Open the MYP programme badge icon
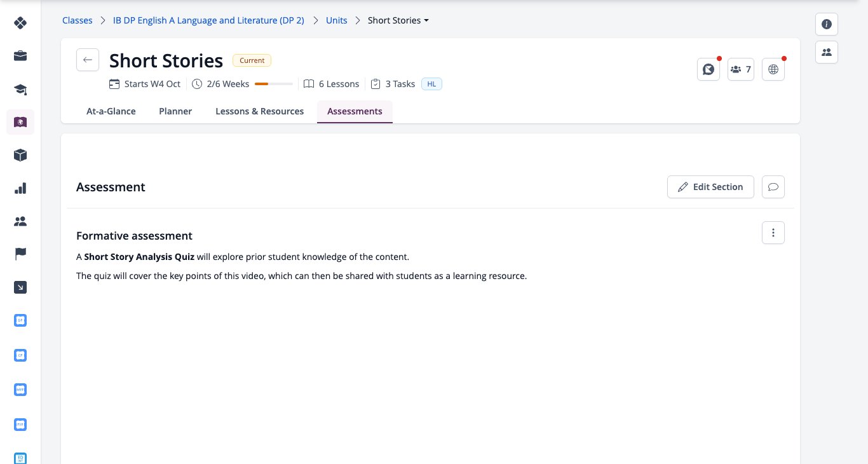This screenshot has width=868, height=464. (x=20, y=390)
